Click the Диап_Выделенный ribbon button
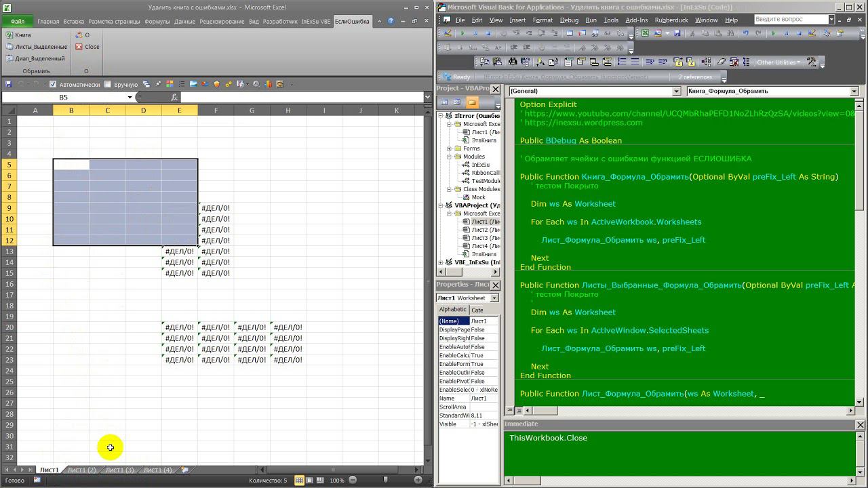The width and height of the screenshot is (868, 488). tap(35, 58)
